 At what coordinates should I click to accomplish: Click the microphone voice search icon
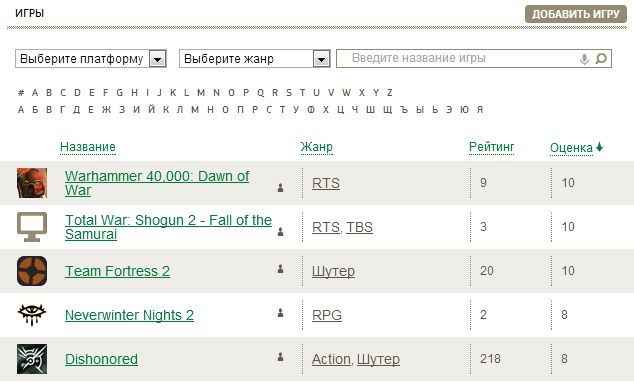click(584, 59)
